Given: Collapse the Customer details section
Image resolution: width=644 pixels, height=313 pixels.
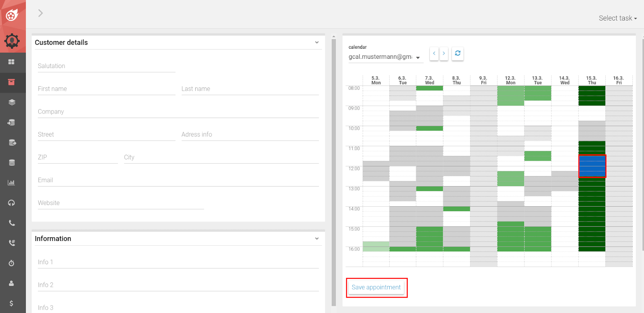Looking at the screenshot, I should click(x=317, y=42).
